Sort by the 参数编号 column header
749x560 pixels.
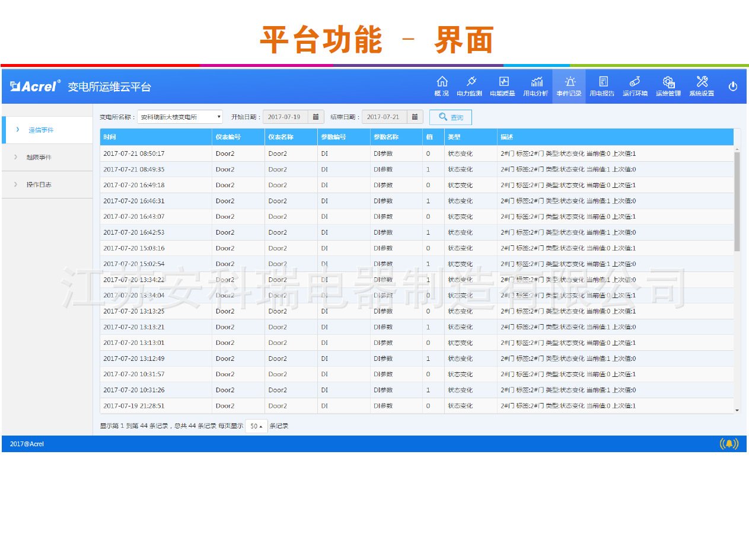pos(344,137)
